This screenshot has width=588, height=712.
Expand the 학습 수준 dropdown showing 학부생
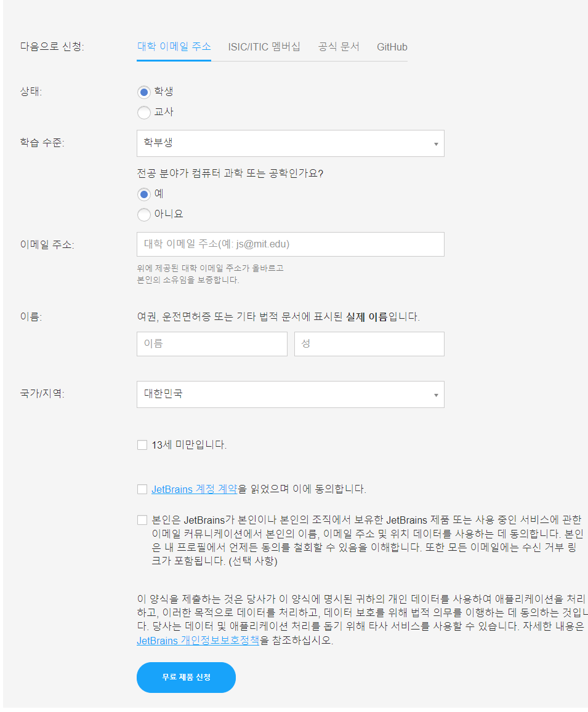point(291,143)
